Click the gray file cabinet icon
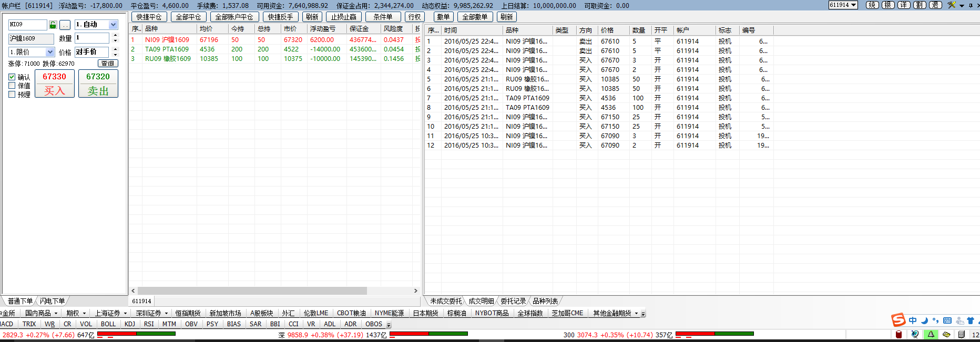The height and width of the screenshot is (342, 980). tap(962, 335)
